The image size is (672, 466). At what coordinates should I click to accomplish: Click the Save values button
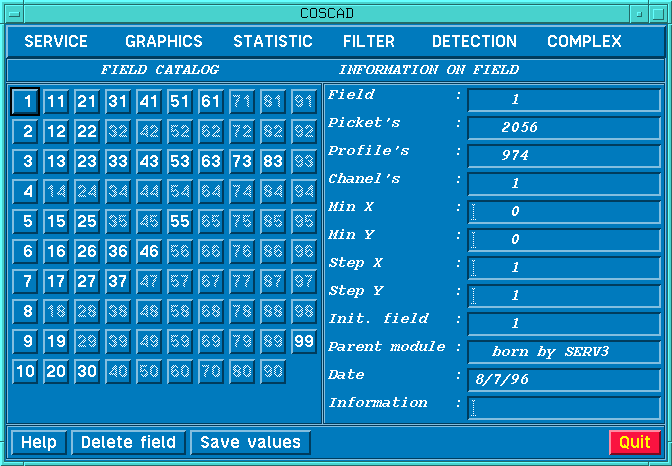tap(251, 442)
